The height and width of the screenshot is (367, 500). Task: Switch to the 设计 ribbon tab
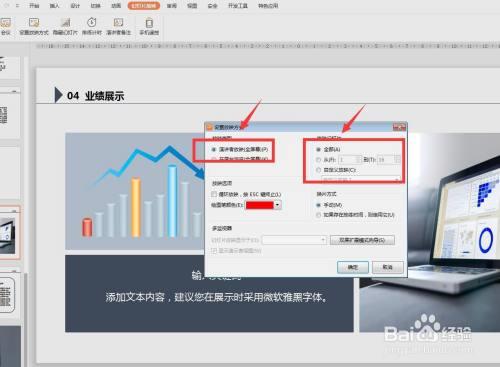click(x=75, y=6)
